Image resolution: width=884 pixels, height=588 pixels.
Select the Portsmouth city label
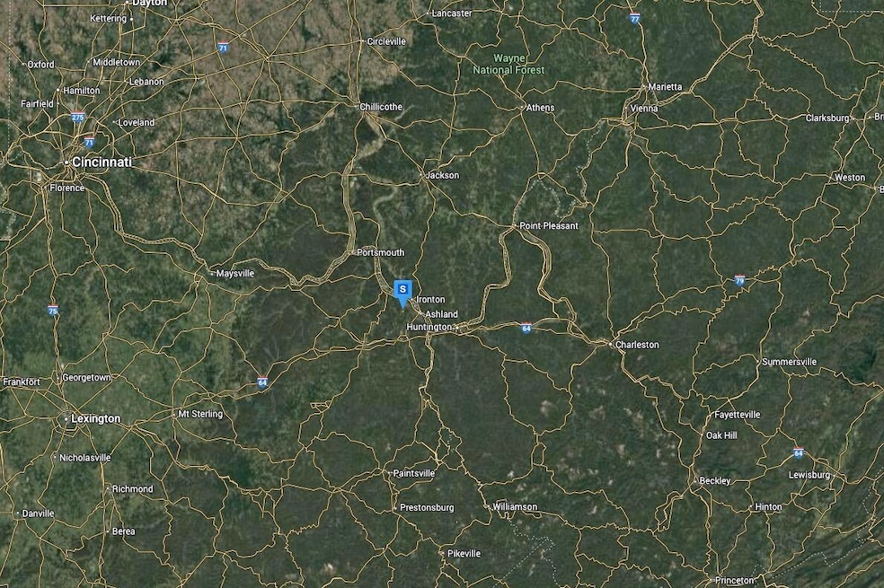pyautogui.click(x=381, y=252)
